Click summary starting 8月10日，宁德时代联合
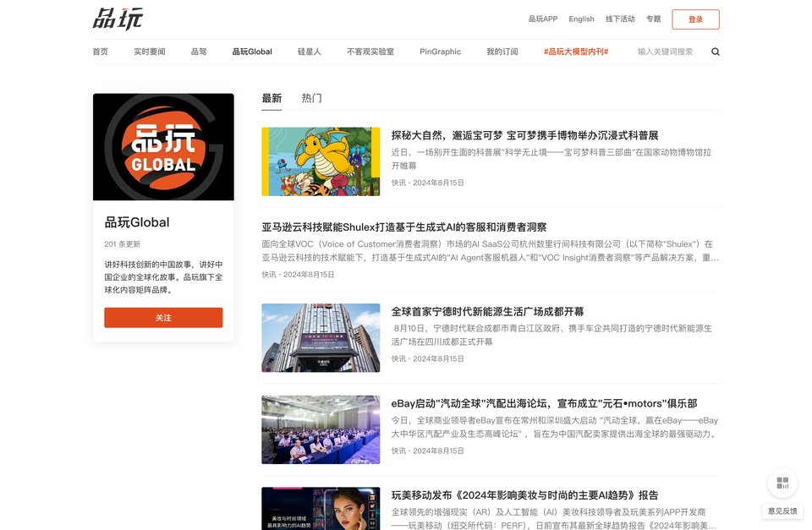Viewport: 812px width, 530px height. (551, 335)
